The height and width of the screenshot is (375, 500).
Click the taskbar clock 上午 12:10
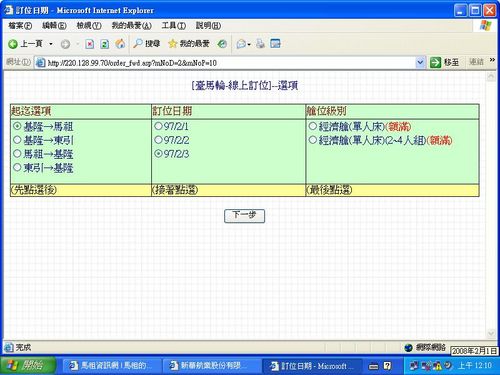[475, 366]
